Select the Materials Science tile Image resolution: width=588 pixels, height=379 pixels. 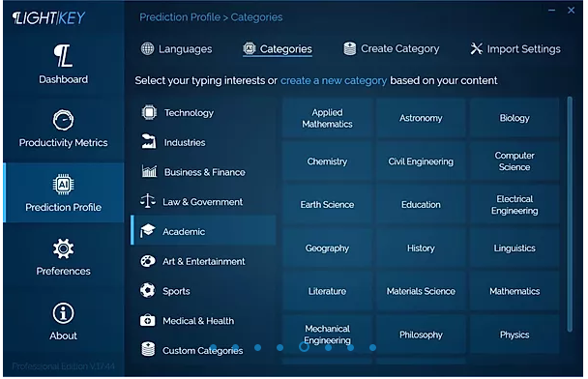[421, 291]
